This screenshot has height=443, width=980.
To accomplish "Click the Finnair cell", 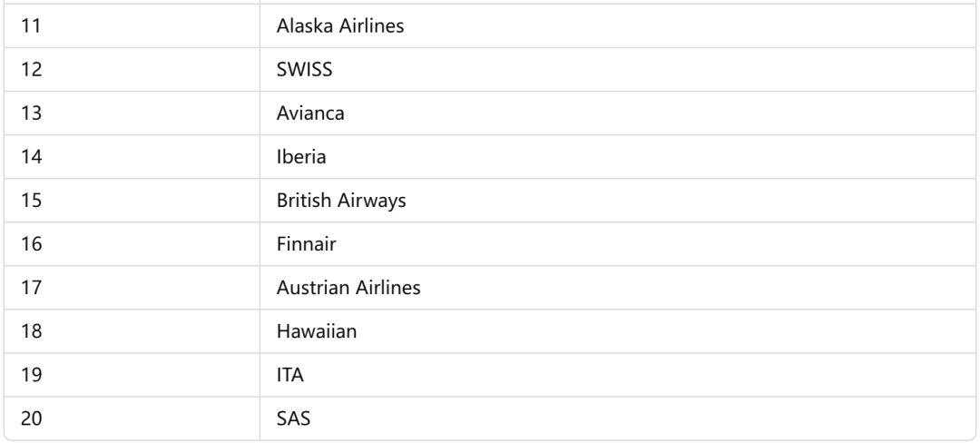I will point(617,244).
